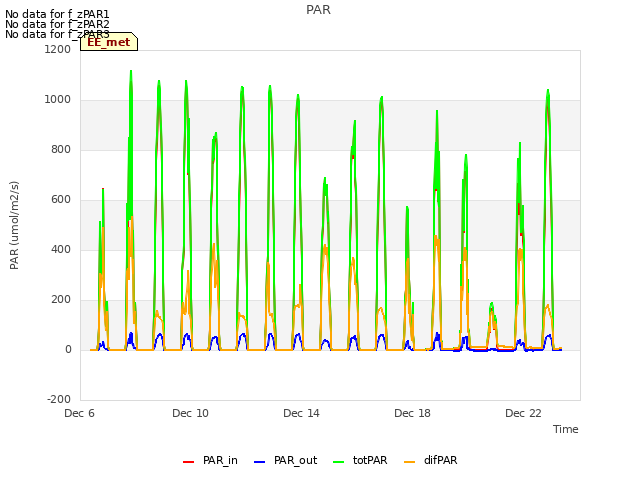Click the 'No data for f_zPAR3' message

point(57,34)
